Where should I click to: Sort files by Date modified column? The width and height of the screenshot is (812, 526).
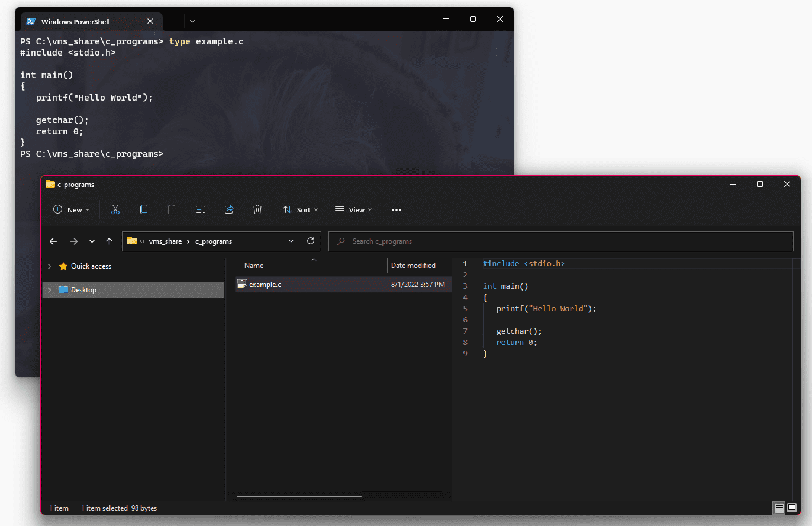click(x=413, y=266)
